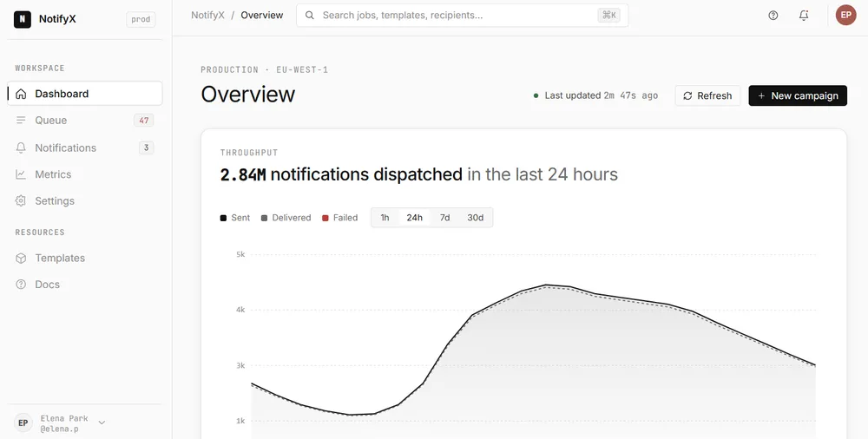The width and height of the screenshot is (868, 439).
Task: Toggle the Sent series in legend
Action: coord(235,218)
